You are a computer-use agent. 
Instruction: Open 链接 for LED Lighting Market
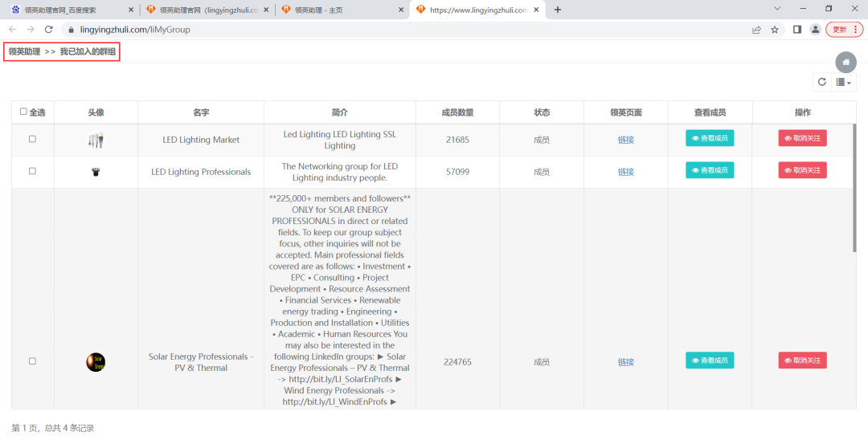(x=625, y=141)
